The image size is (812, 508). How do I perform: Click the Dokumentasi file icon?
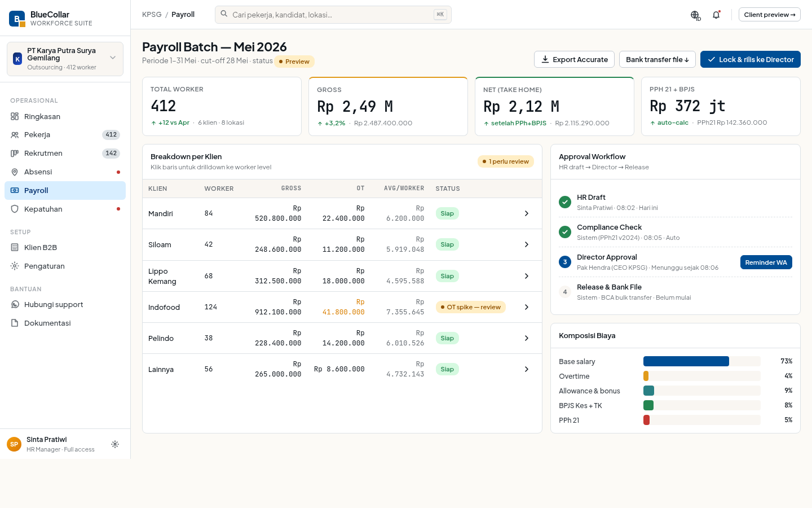coord(15,323)
